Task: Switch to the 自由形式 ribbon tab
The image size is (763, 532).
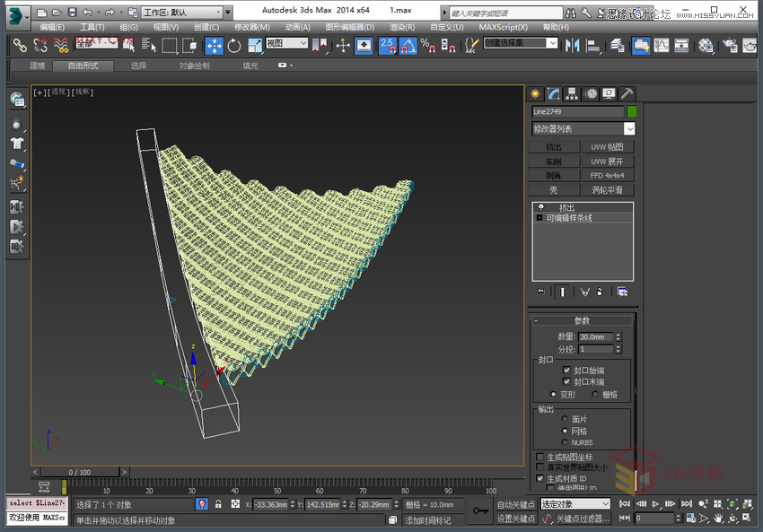Action: 83,65
